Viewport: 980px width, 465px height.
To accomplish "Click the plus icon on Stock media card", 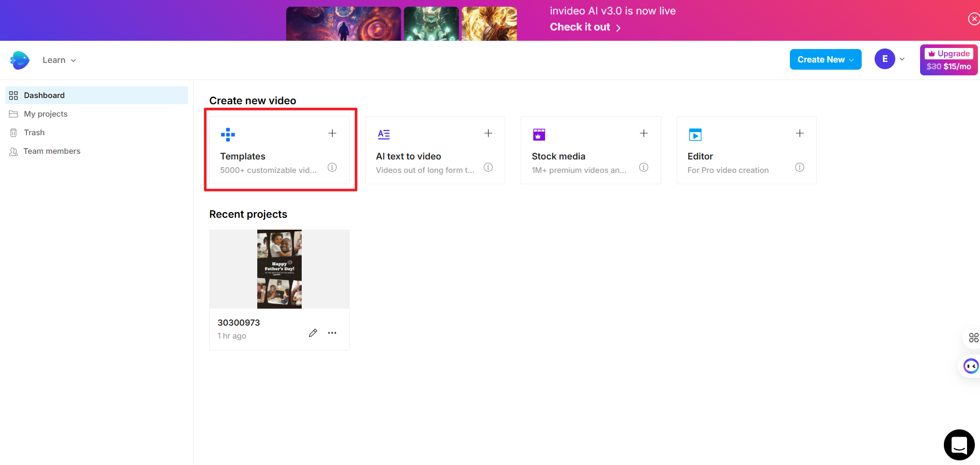I will (644, 133).
